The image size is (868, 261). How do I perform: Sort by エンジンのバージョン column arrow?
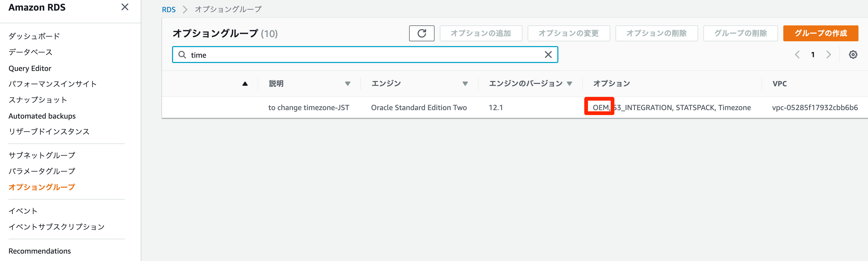tap(569, 84)
